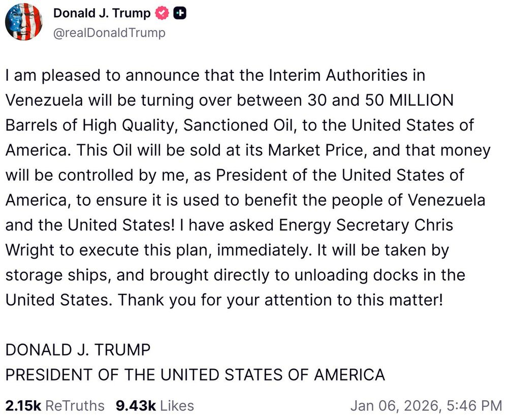508x420 pixels.
Task: View the 2.15k ReTruths list
Action: [x=54, y=406]
